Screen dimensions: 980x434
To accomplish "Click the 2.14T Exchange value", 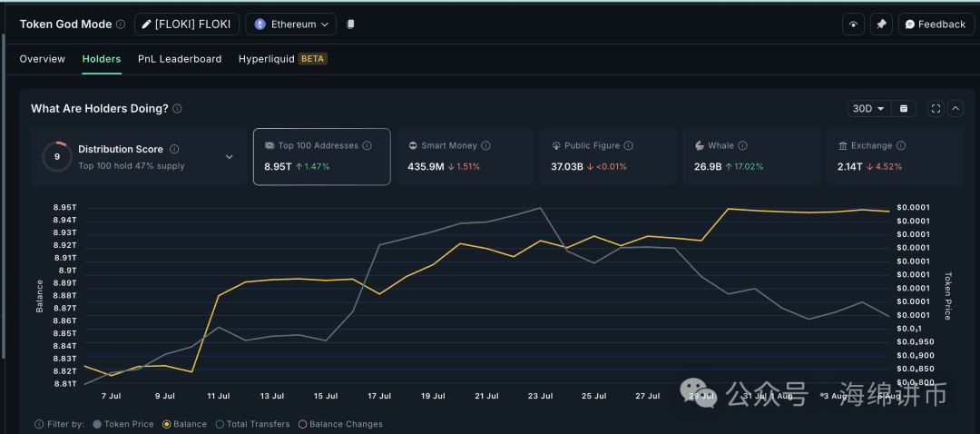I will 850,167.
